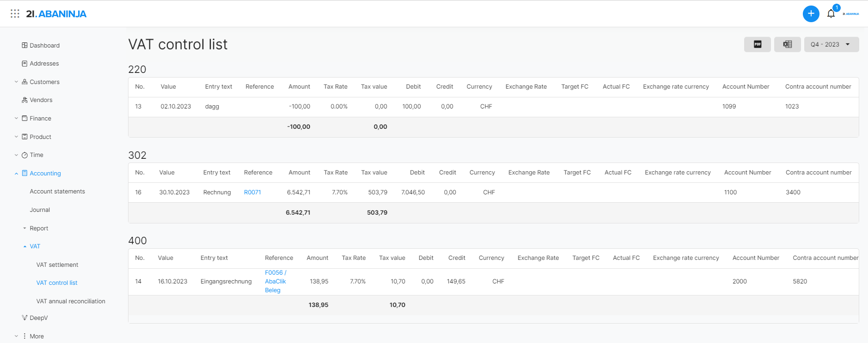This screenshot has height=343, width=868.
Task: Click the Product icon in sidebar
Action: (24, 137)
